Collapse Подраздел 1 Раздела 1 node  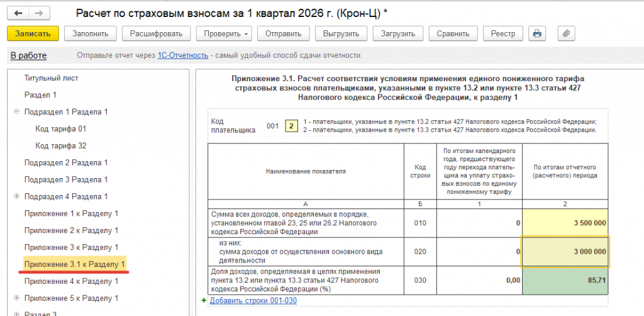pyautogui.click(x=17, y=112)
